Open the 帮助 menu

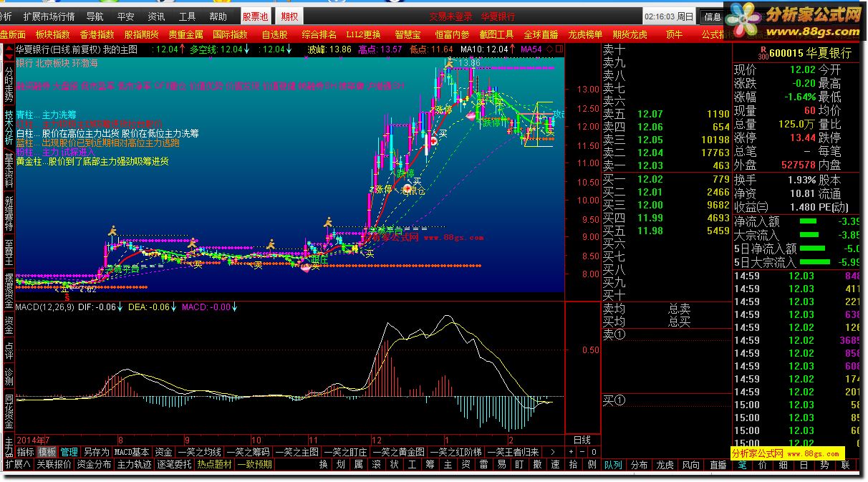pos(218,16)
